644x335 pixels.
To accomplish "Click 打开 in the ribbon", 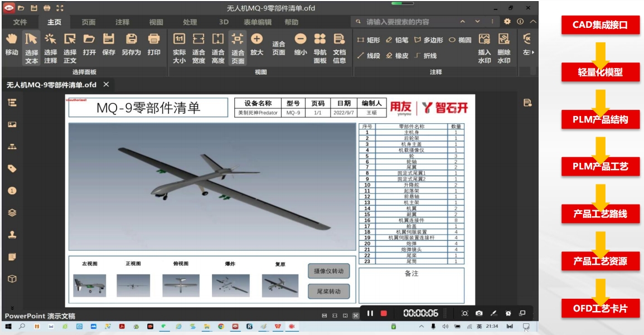I will [89, 45].
